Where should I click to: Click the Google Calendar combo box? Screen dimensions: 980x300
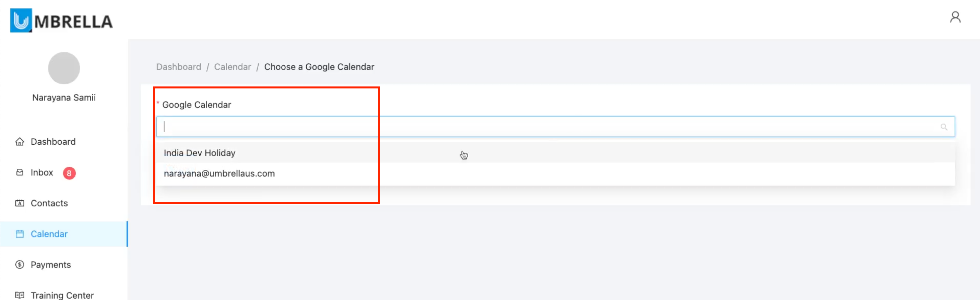[x=532, y=127]
